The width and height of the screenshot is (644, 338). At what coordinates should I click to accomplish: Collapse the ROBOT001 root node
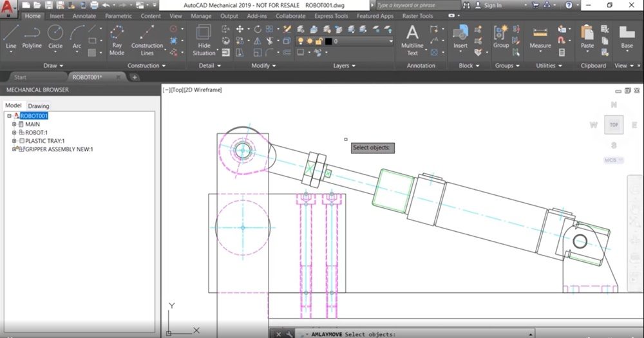point(10,116)
